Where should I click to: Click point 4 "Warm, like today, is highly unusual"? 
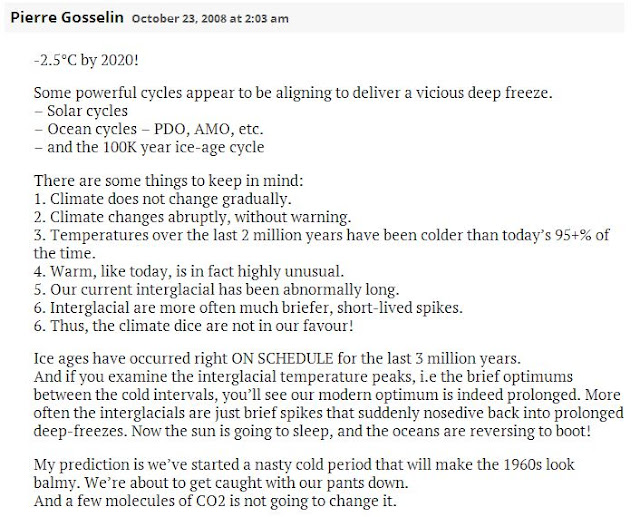[x=189, y=271]
